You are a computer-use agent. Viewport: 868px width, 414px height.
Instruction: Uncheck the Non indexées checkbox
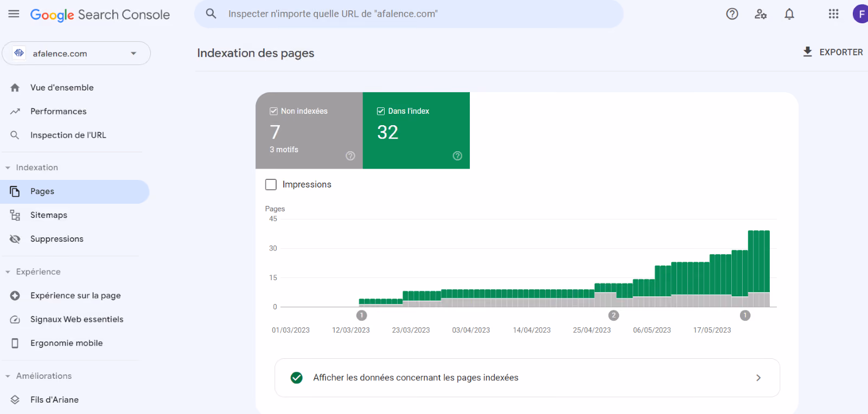(274, 111)
